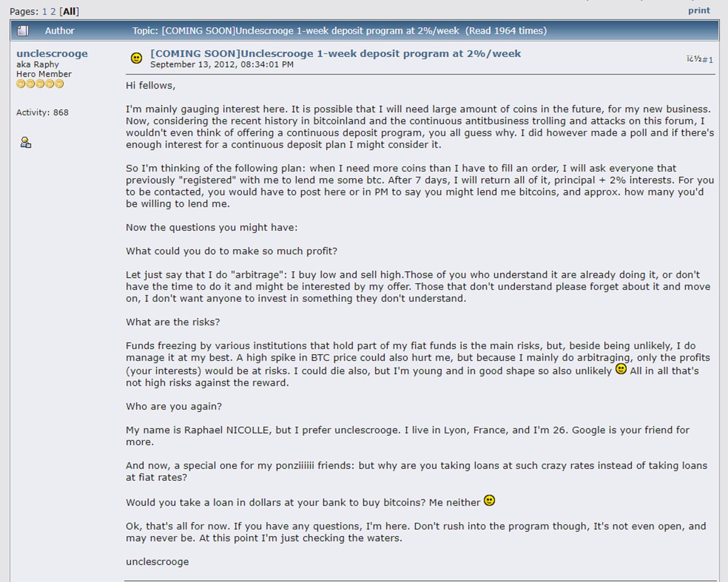Select the All pages view

(x=70, y=12)
